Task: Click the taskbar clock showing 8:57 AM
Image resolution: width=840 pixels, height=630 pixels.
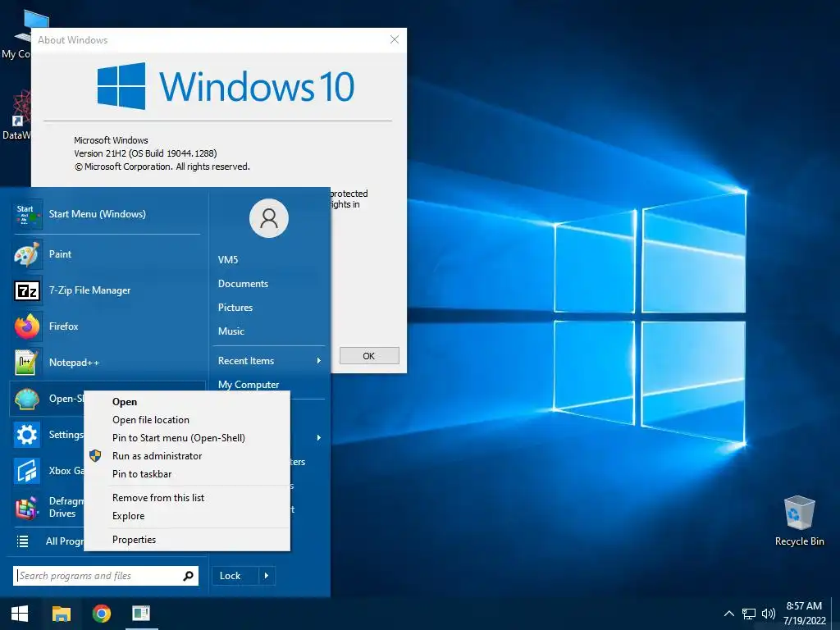Action: (804, 614)
